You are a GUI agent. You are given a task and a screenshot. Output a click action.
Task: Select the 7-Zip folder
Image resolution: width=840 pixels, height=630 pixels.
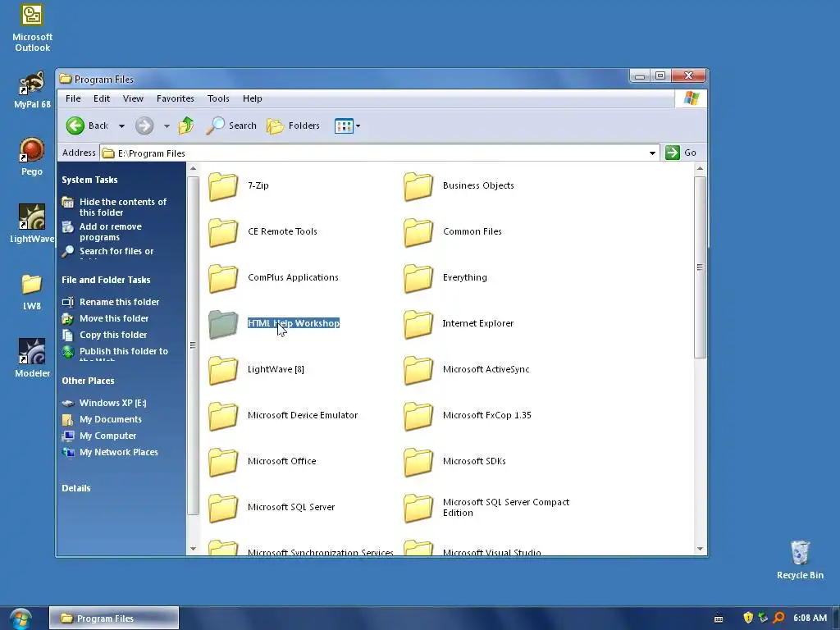239,186
